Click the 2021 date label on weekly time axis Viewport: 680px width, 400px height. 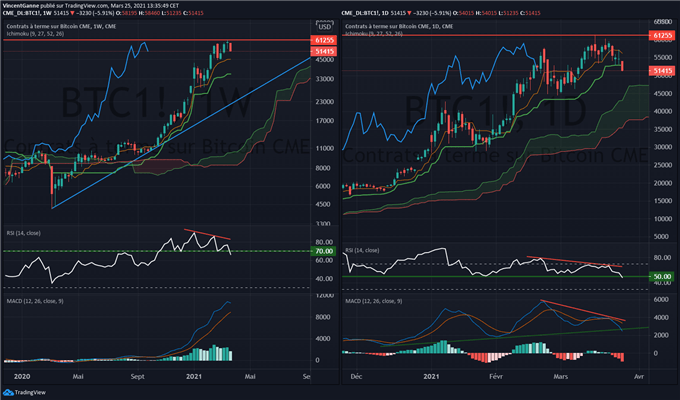[x=193, y=376]
